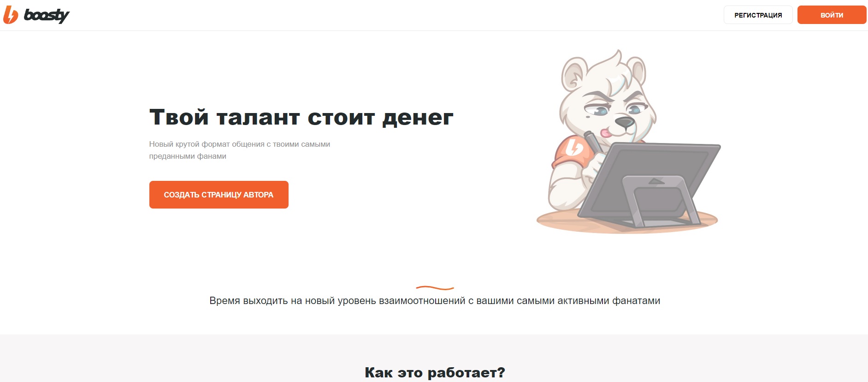Click the subtitle Новый крутой формат общения
Viewport: 868px width, 382px height.
[240, 150]
